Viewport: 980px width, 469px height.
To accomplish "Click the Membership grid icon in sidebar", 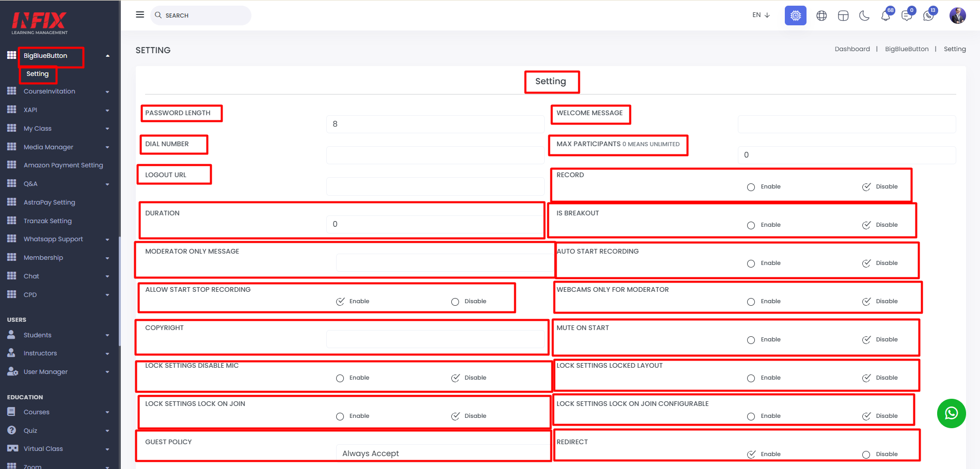I will (x=11, y=257).
